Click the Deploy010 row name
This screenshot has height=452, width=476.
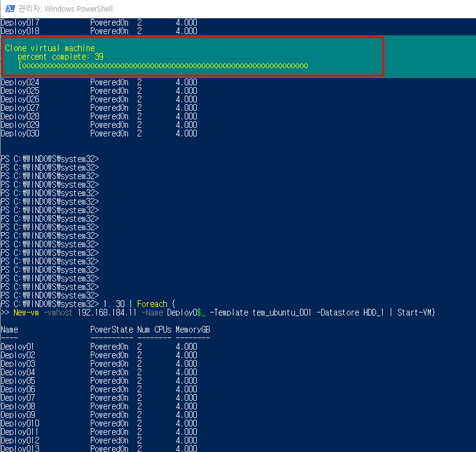click(x=20, y=423)
